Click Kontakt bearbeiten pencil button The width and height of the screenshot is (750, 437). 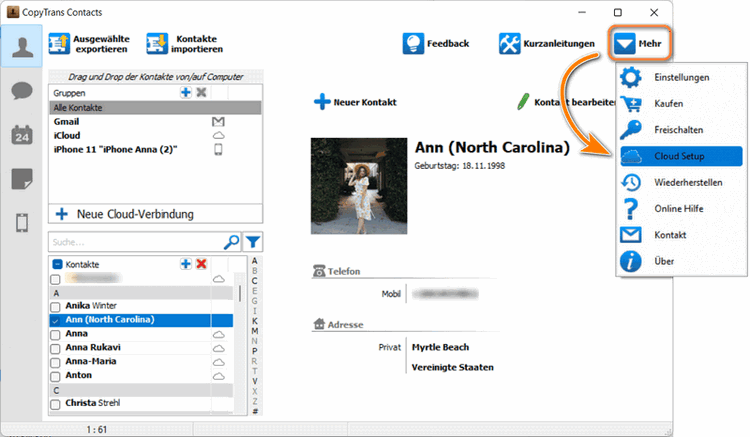click(566, 102)
